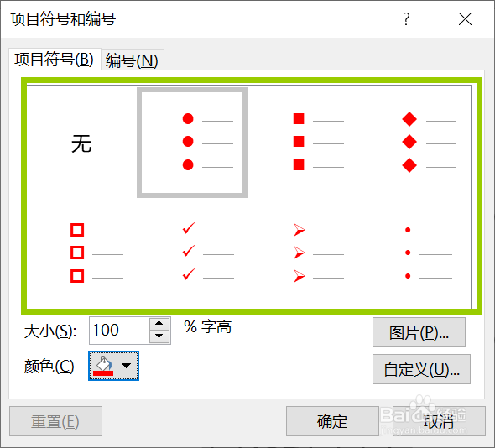Decrease size with the down spinner arrow

[159, 336]
